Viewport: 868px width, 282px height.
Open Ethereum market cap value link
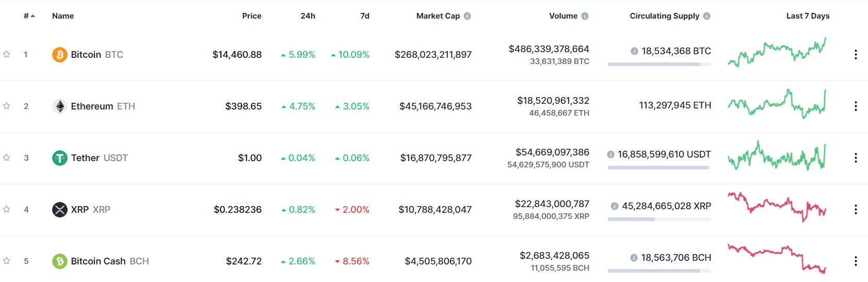pos(435,106)
